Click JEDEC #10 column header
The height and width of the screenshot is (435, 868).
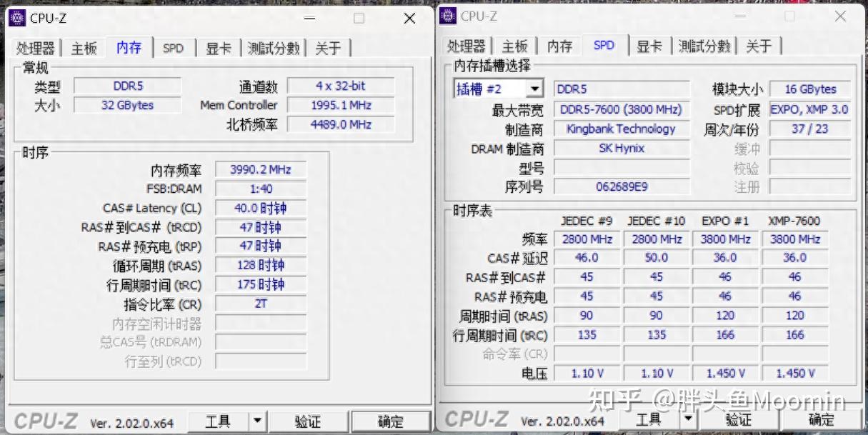(x=656, y=221)
